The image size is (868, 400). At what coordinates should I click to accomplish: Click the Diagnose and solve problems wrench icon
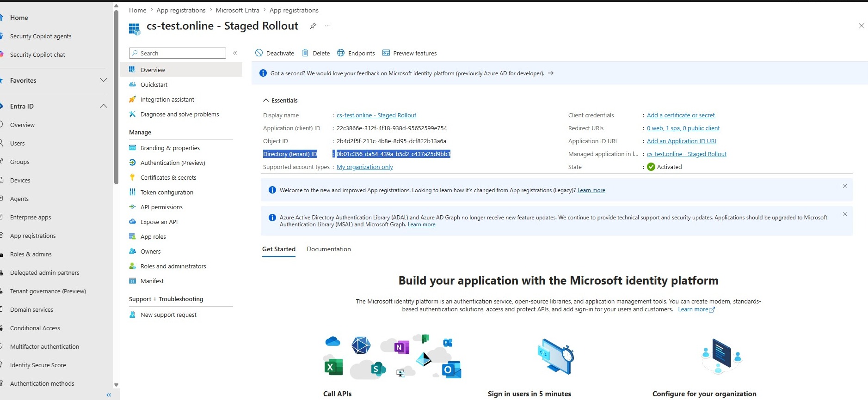pyautogui.click(x=132, y=114)
